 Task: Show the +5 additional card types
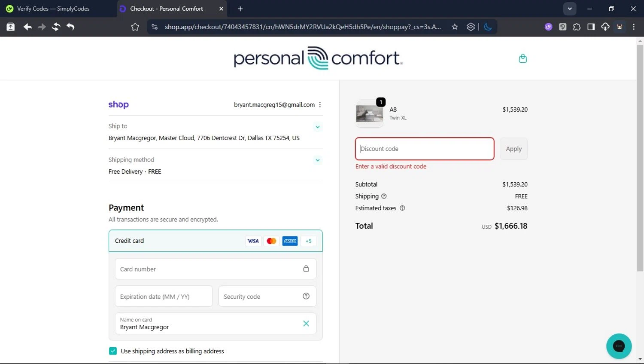(308, 241)
